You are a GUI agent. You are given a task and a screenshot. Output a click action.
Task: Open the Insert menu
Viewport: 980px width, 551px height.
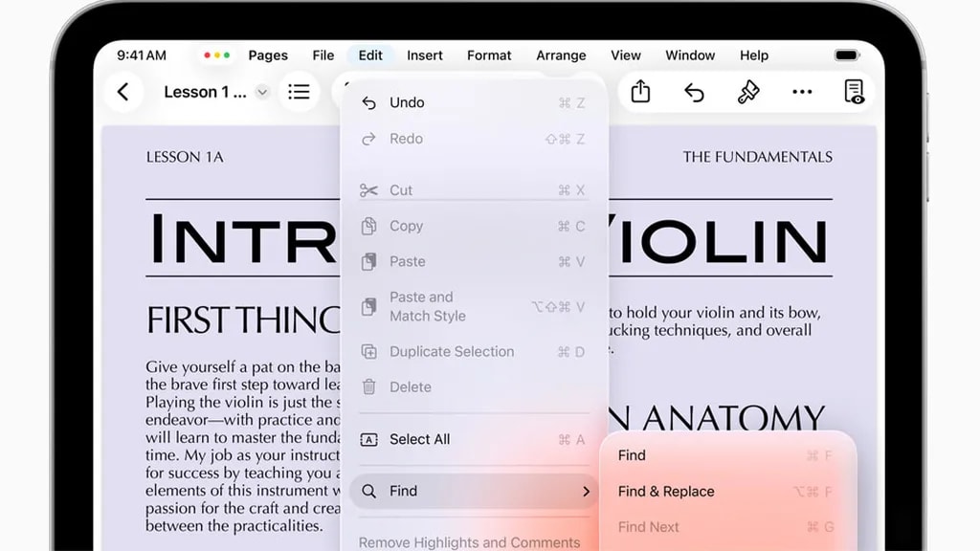pyautogui.click(x=424, y=55)
